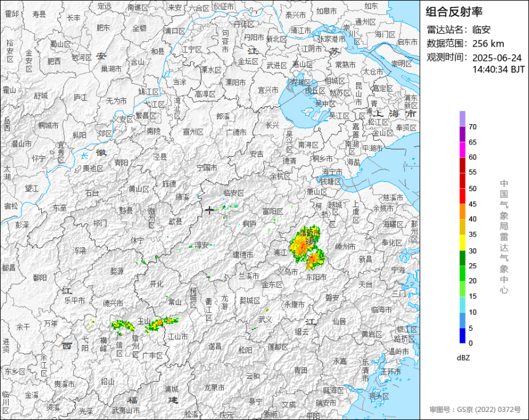Click the 兰溪市 map label
Viewport: 529px width, 420px height.
pyautogui.click(x=249, y=276)
